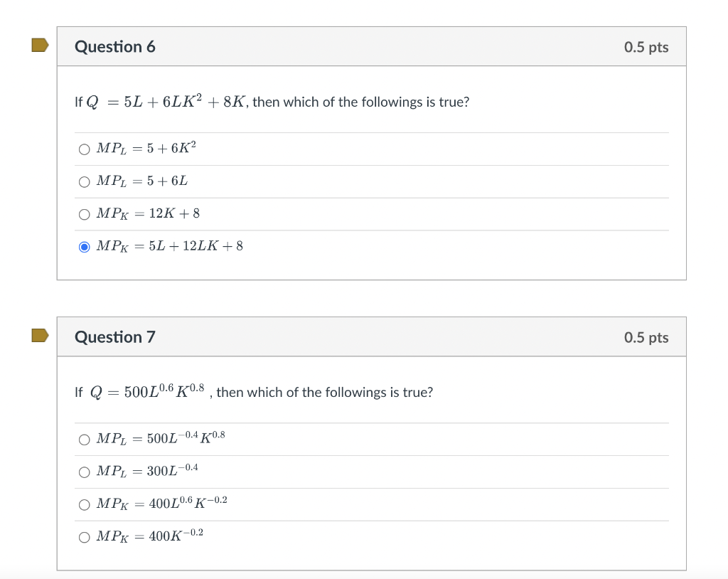Select answer MP_K = 12K + 8

tap(84, 214)
